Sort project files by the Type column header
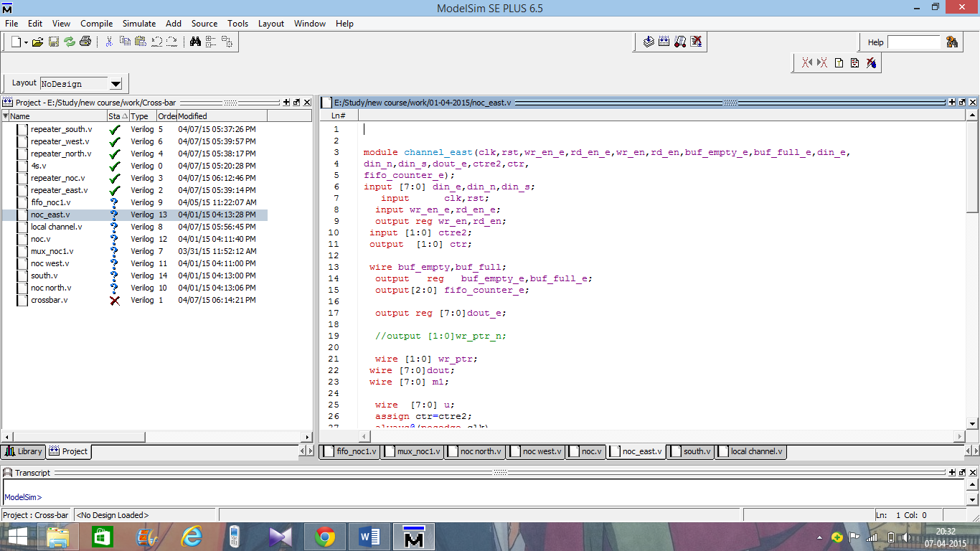This screenshot has height=551, width=980. [x=143, y=116]
